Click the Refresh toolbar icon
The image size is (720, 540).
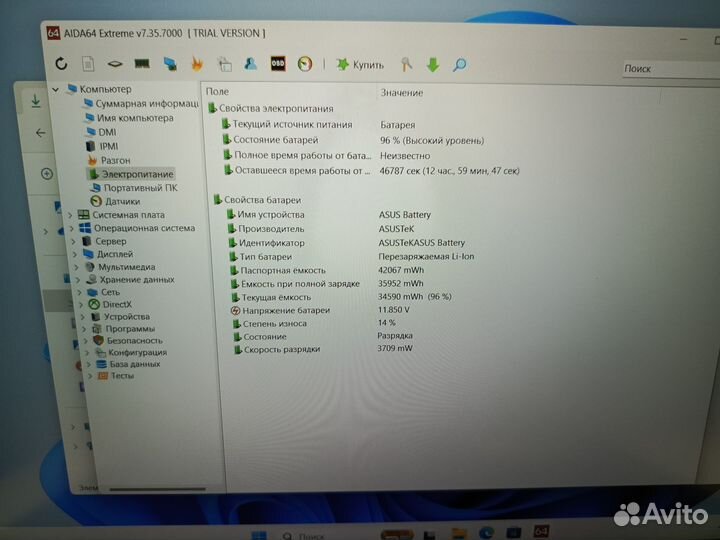(61, 63)
